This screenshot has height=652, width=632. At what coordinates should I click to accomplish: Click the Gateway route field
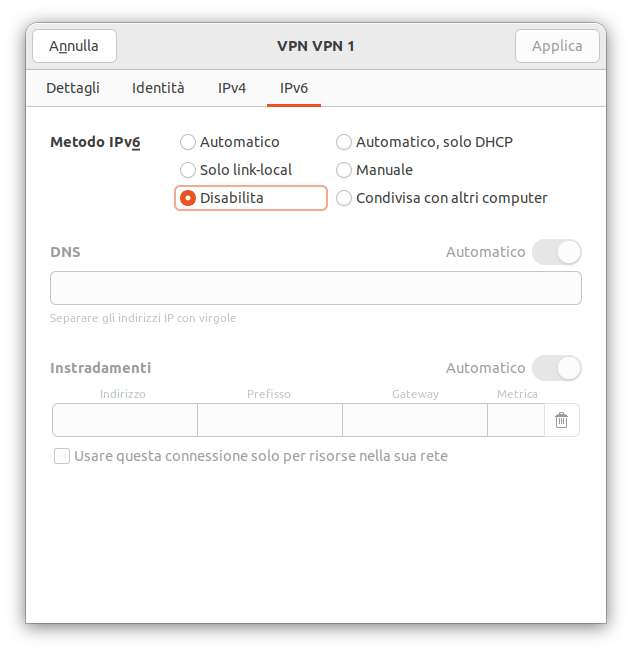[x=415, y=420]
